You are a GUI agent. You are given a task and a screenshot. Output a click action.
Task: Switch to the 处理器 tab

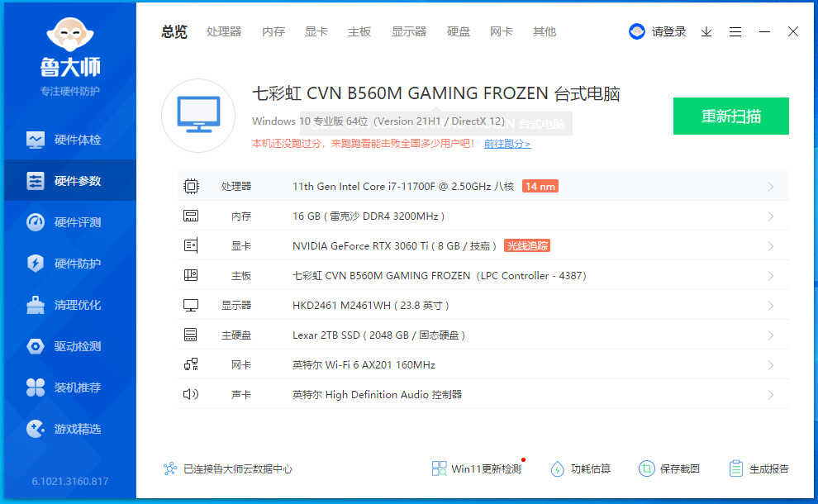pyautogui.click(x=224, y=32)
